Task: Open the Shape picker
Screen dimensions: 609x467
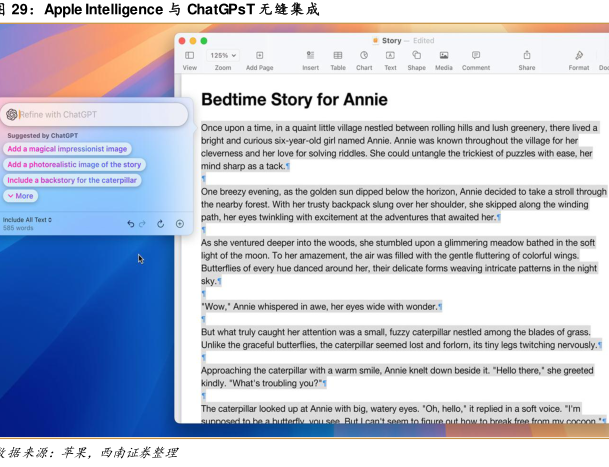Action: click(416, 56)
